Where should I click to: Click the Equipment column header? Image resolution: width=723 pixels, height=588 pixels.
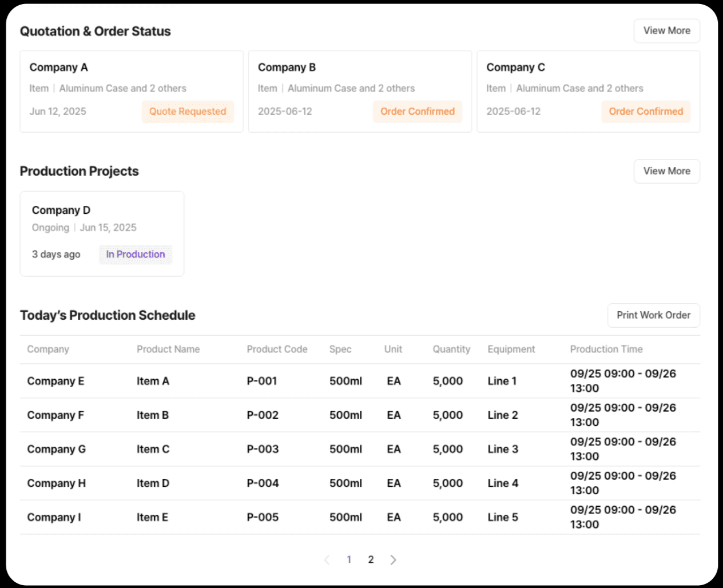pos(511,349)
